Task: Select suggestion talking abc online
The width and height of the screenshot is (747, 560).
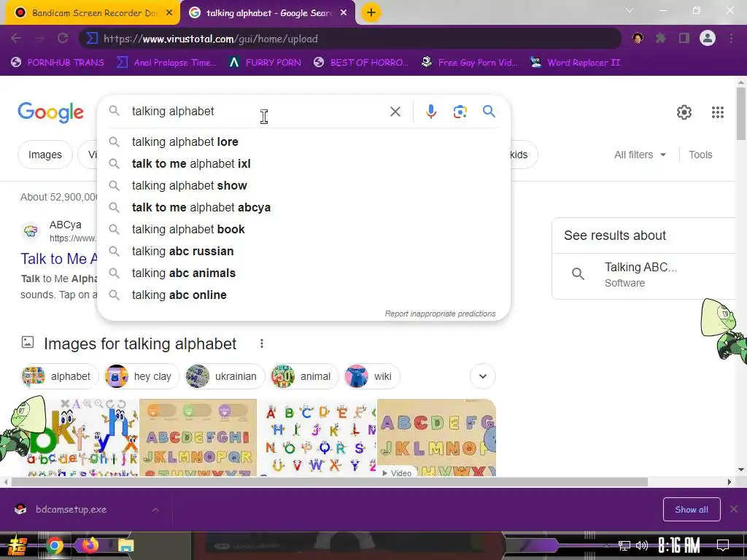Action: 303,295
